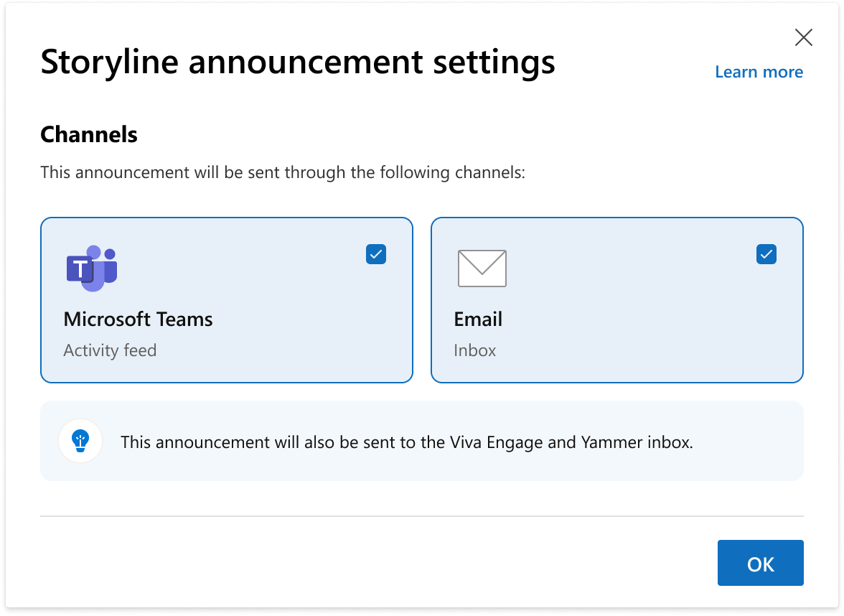Click the Storyline announcement settings title
844x616 pixels.
pos(298,62)
